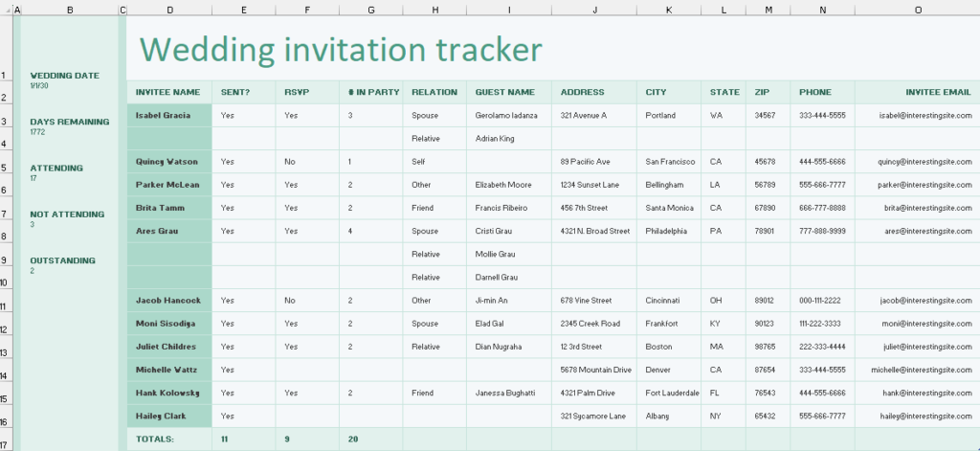The image size is (980, 451).
Task: Select the # IN PARTY header cell
Action: [373, 93]
